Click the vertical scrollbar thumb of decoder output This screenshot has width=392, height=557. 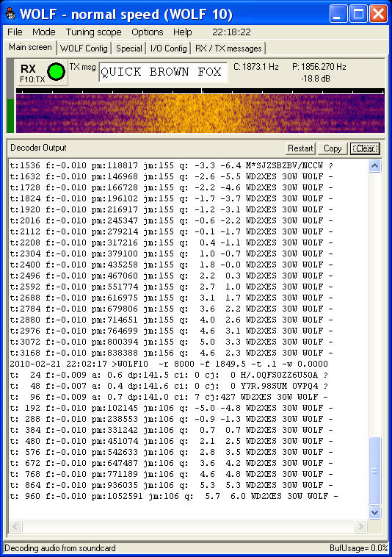click(x=375, y=471)
